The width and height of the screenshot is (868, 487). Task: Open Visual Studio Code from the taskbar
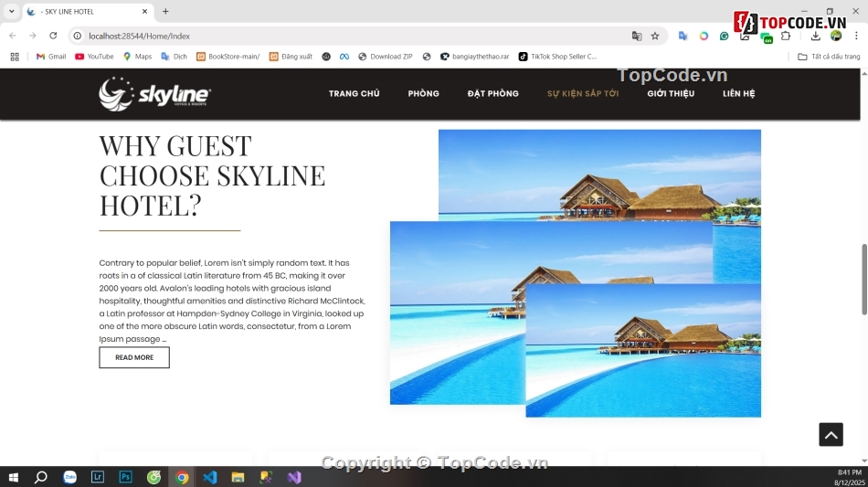(210, 477)
